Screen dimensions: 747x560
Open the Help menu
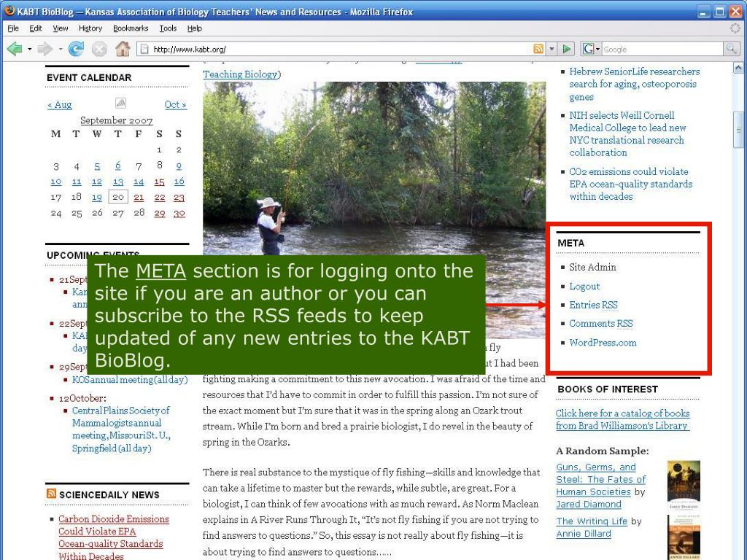(194, 28)
